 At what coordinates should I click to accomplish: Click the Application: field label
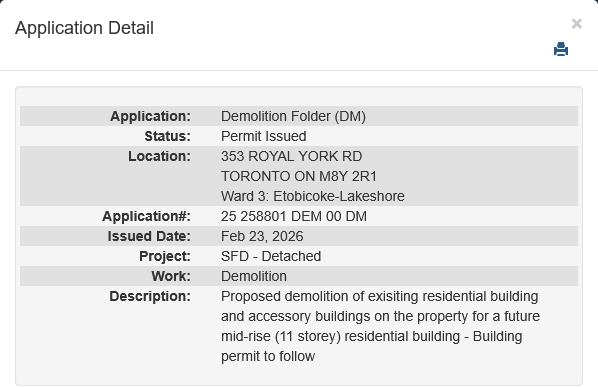pyautogui.click(x=150, y=116)
